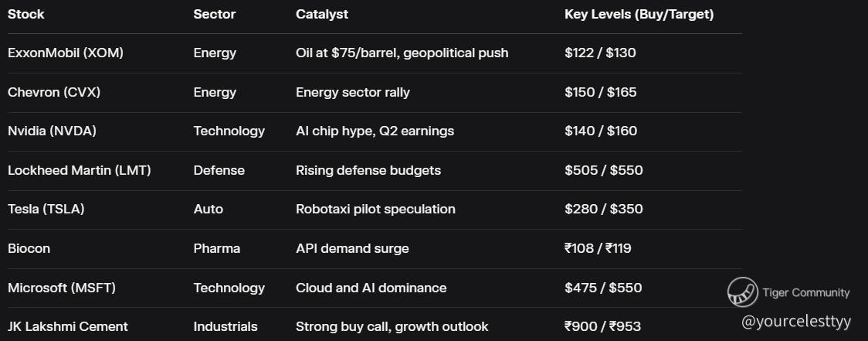Click the Stock column header
The height and width of the screenshot is (341, 868).
(26, 14)
